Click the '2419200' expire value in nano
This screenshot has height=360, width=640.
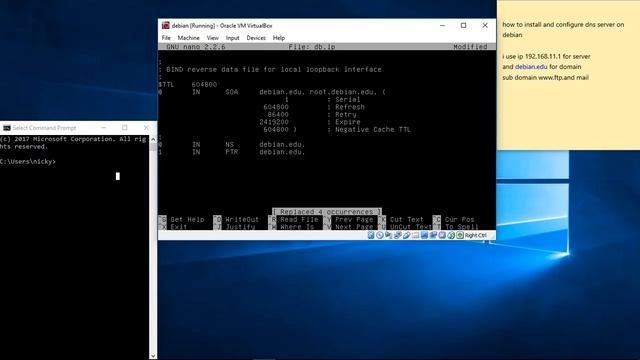pyautogui.click(x=274, y=122)
